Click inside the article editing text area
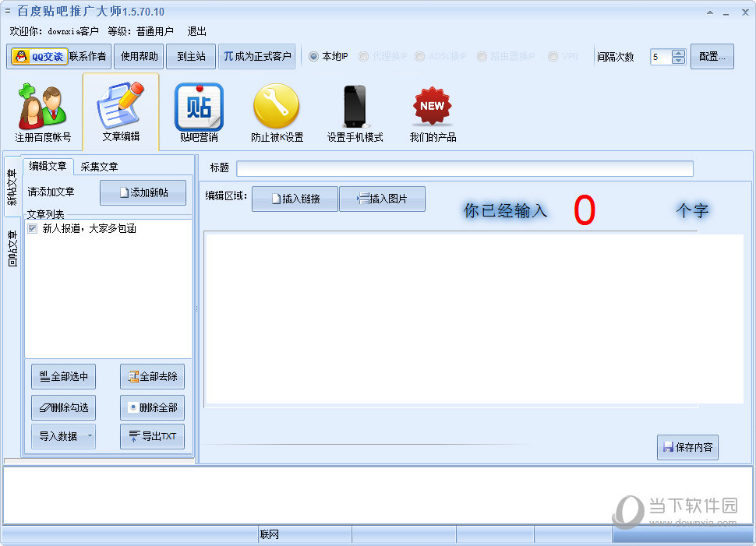 (475, 319)
